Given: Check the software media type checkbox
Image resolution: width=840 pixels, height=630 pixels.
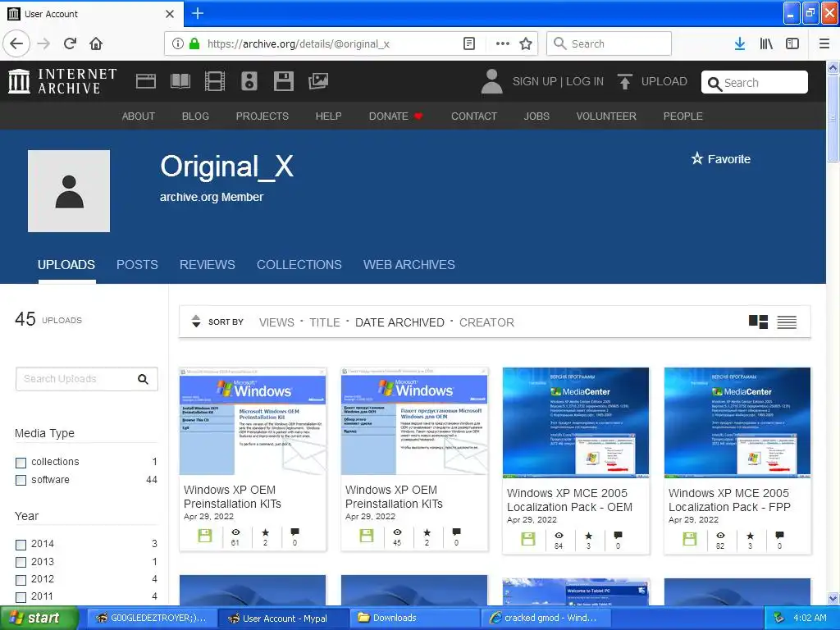Looking at the screenshot, I should [21, 480].
